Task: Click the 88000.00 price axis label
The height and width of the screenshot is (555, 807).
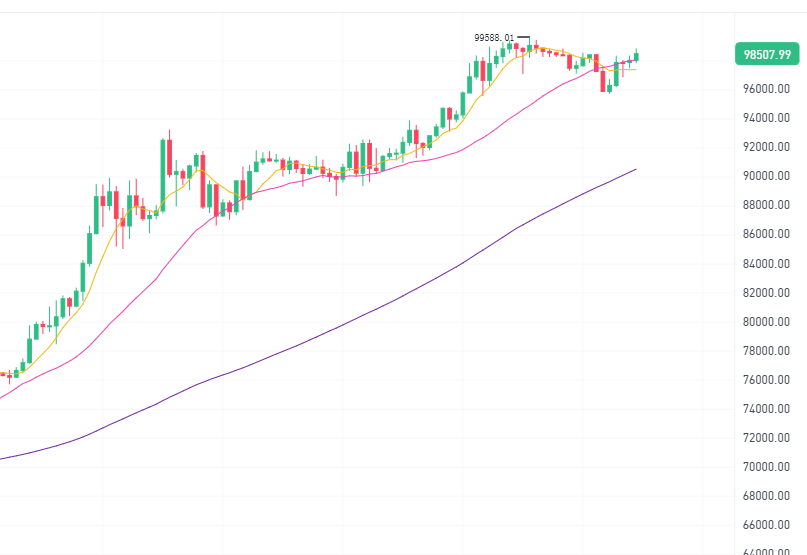Action: click(x=766, y=205)
